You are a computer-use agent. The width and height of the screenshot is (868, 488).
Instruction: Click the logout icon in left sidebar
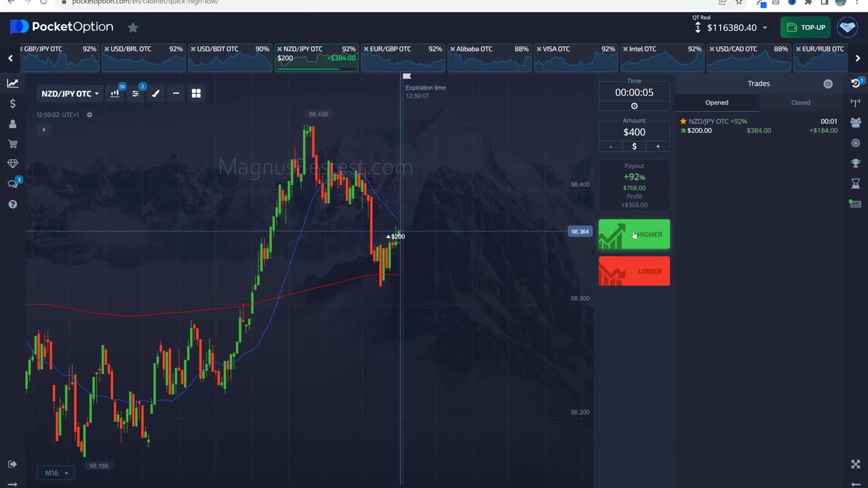[x=12, y=464]
